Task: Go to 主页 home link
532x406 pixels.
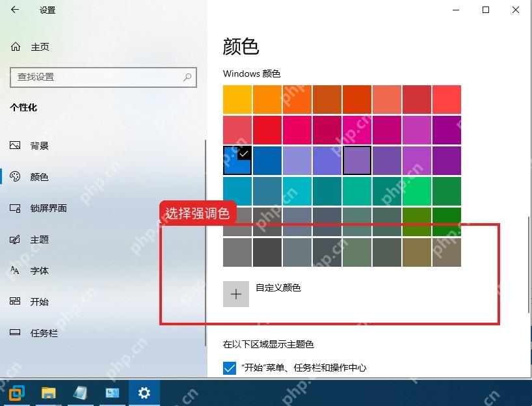Action: click(40, 47)
